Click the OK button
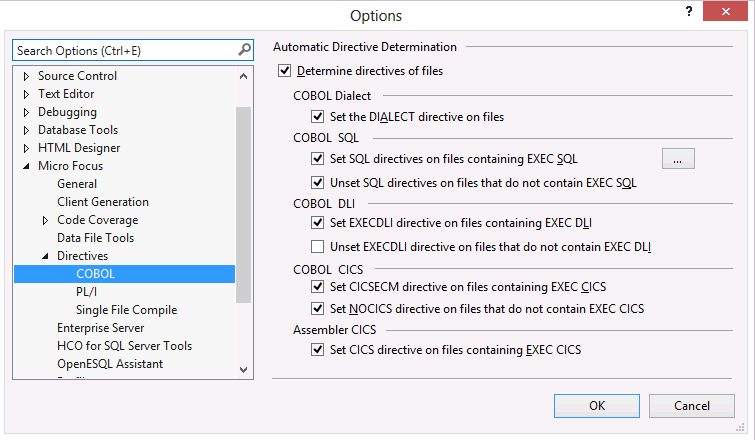This screenshot has height=440, width=755. 597,406
